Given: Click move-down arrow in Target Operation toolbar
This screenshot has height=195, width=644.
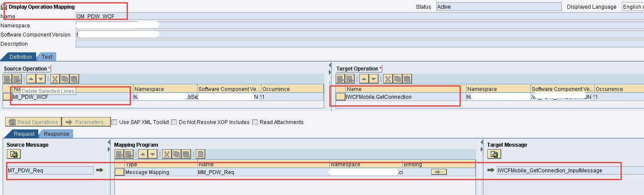Looking at the screenshot, I should pyautogui.click(x=374, y=79).
